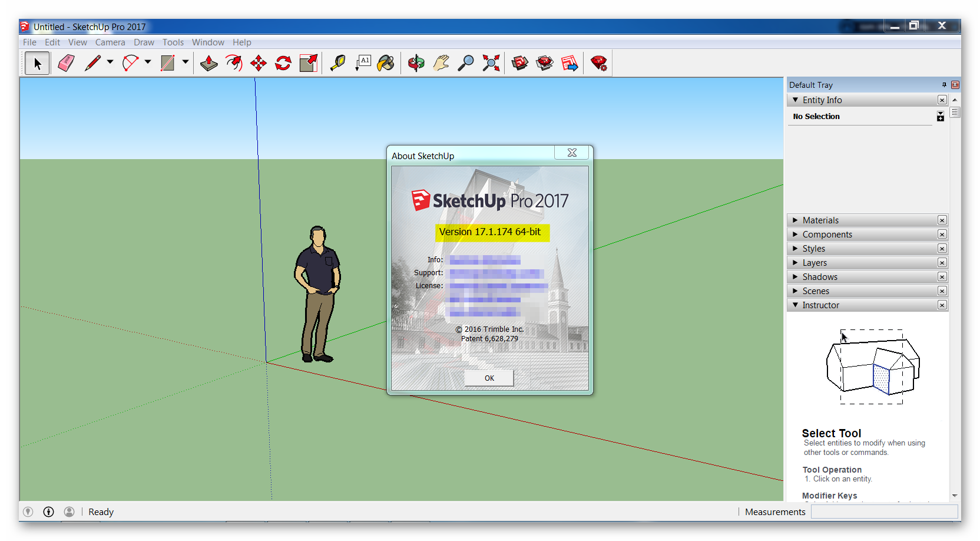Open the View menu
Screen dimensions: 980x541
pos(78,42)
